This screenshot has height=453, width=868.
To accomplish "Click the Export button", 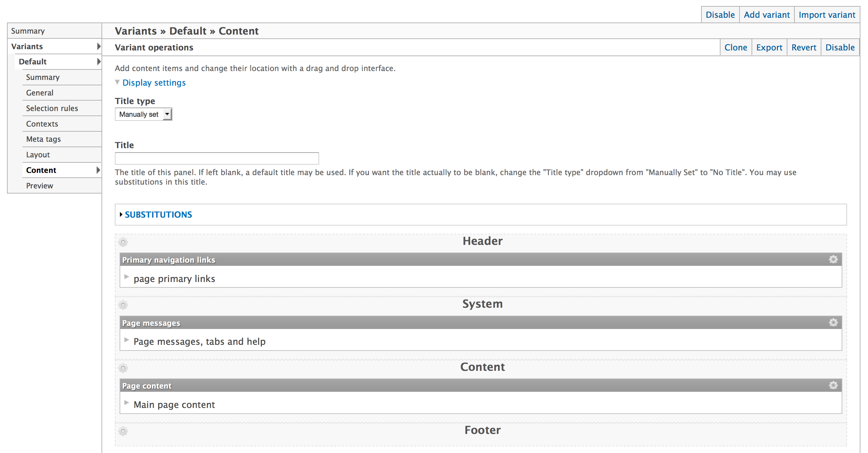I will (769, 47).
